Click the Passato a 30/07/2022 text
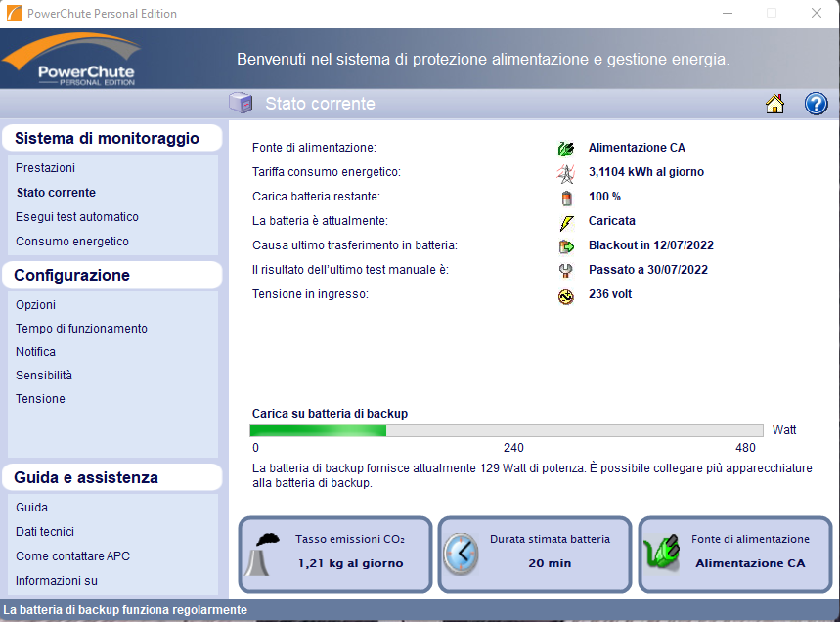 (648, 270)
